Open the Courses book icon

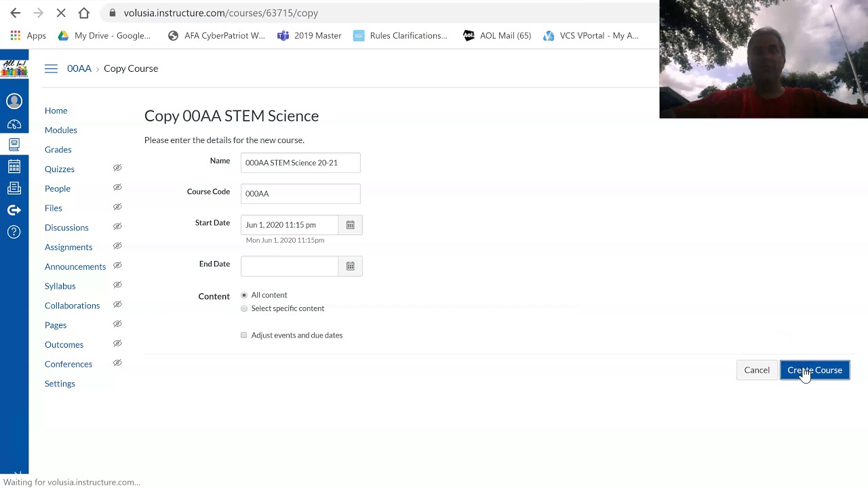point(14,144)
